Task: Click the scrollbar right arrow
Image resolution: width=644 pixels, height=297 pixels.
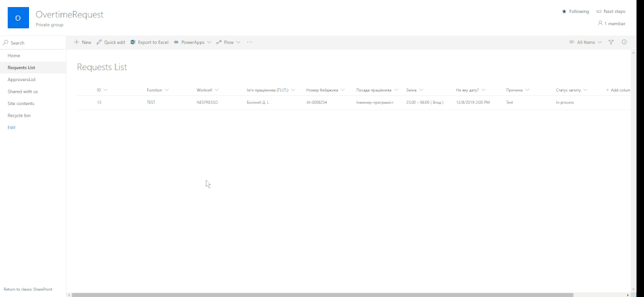Action: pos(627,295)
